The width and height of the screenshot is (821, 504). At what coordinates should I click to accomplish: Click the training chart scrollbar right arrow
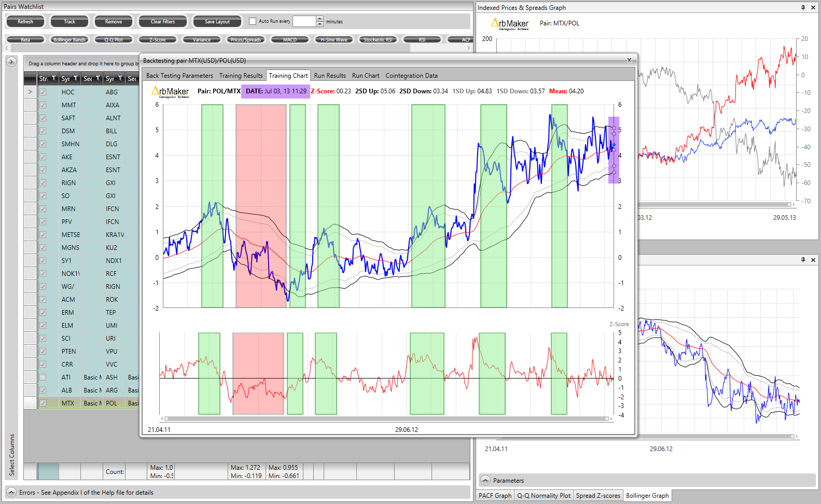tap(611, 418)
